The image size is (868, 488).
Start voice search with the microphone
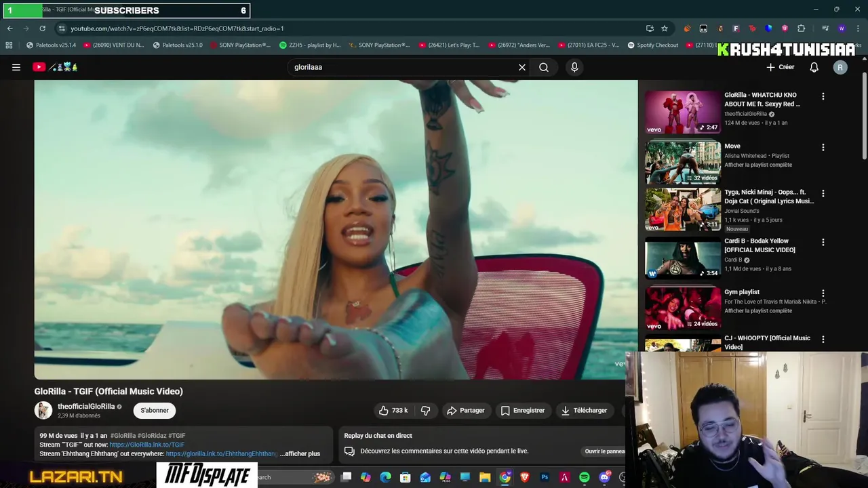pos(574,67)
